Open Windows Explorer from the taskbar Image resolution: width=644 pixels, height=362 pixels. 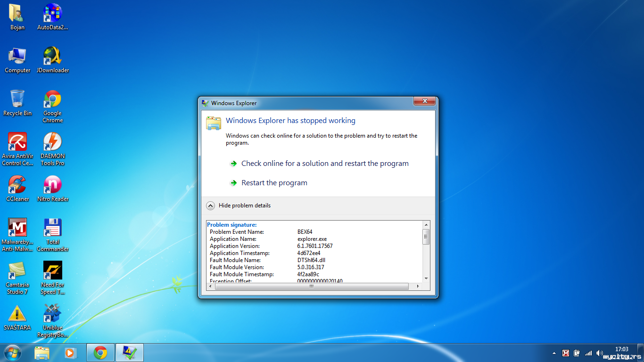(42, 353)
